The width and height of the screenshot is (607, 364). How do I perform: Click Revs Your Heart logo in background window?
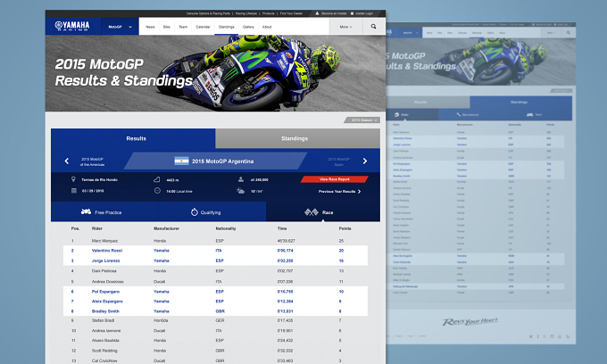[x=470, y=321]
